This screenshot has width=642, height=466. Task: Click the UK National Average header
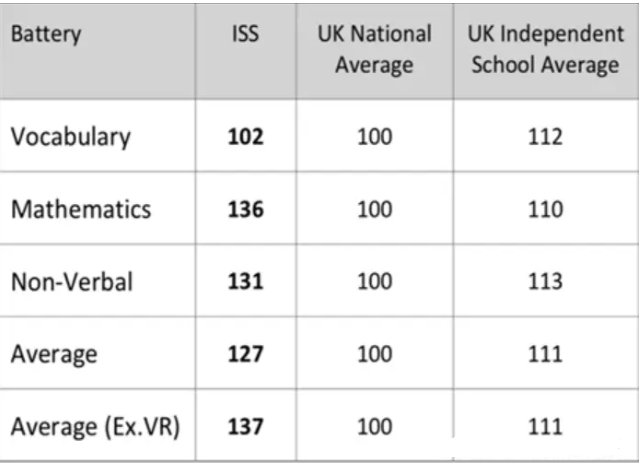[x=375, y=49]
